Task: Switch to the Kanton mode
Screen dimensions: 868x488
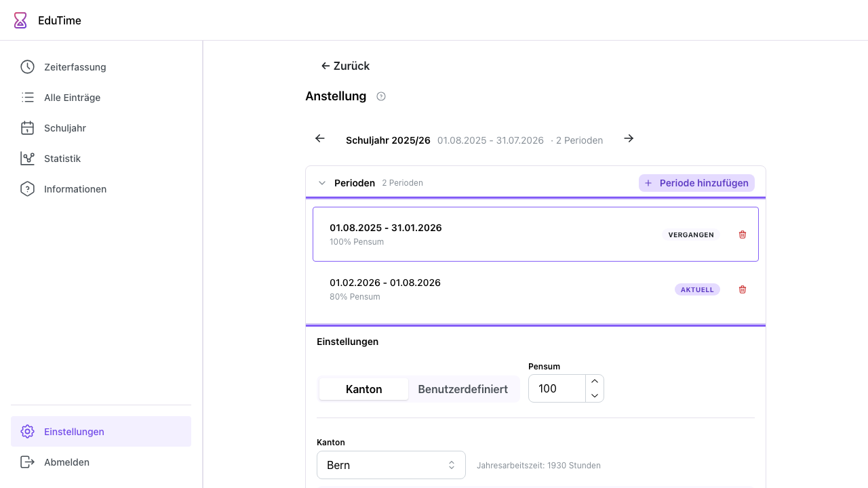Action: pyautogui.click(x=364, y=389)
